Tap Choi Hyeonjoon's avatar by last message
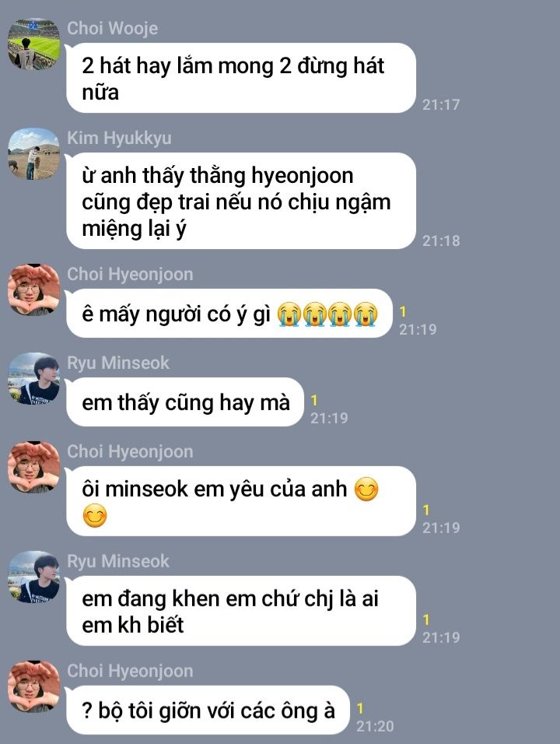560x744 pixels. coord(33,686)
